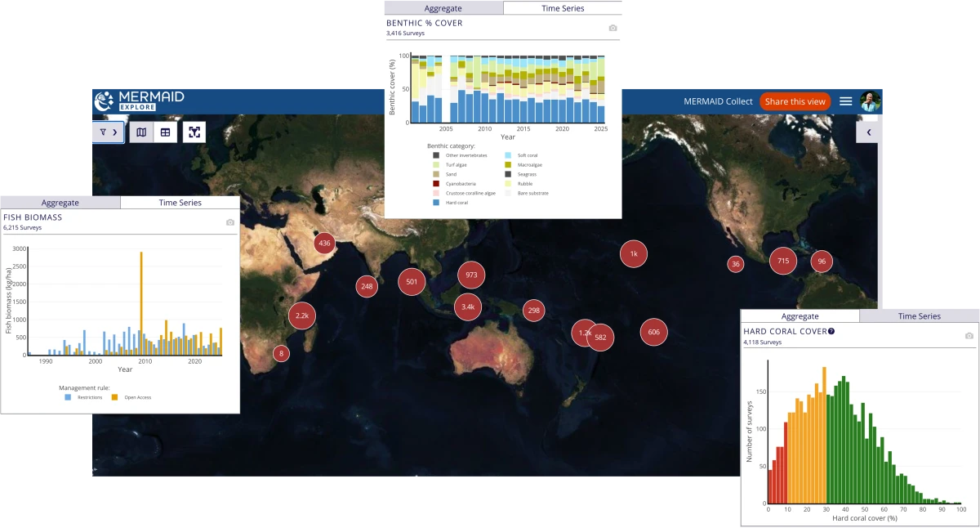980x528 pixels.
Task: Select Time Series tab in Hard Coral Cover panel
Action: 920,316
